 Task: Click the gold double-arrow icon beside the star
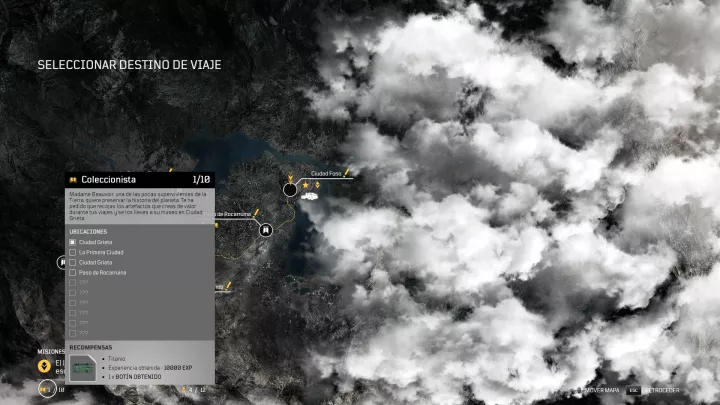(x=317, y=185)
